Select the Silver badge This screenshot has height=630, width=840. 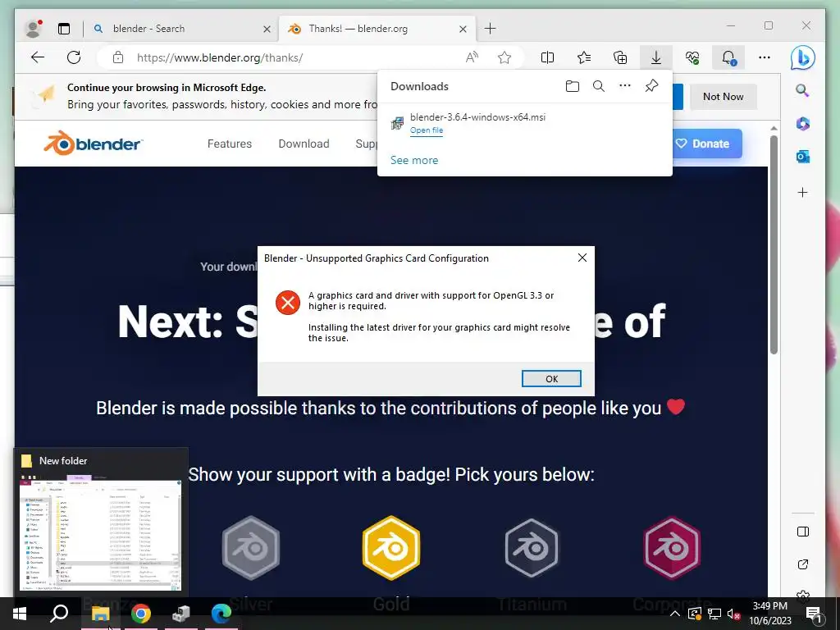(x=251, y=548)
